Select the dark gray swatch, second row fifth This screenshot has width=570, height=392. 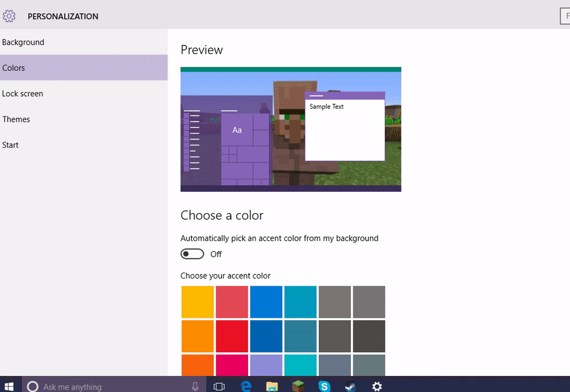[x=335, y=336]
